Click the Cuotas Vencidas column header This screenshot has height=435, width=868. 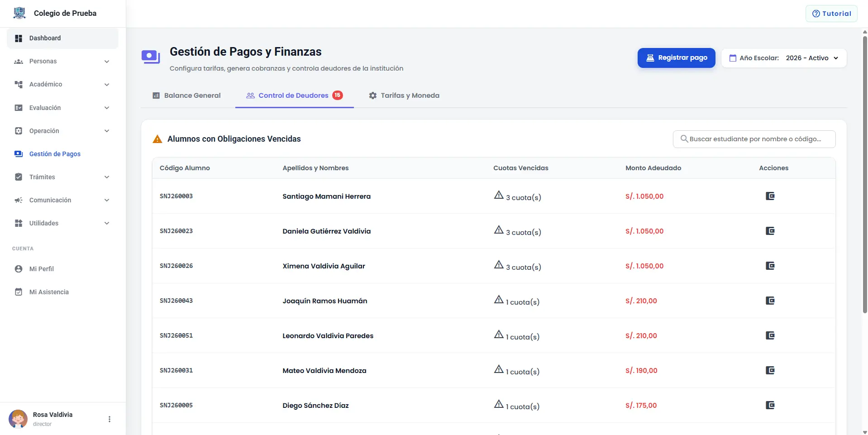pyautogui.click(x=520, y=168)
